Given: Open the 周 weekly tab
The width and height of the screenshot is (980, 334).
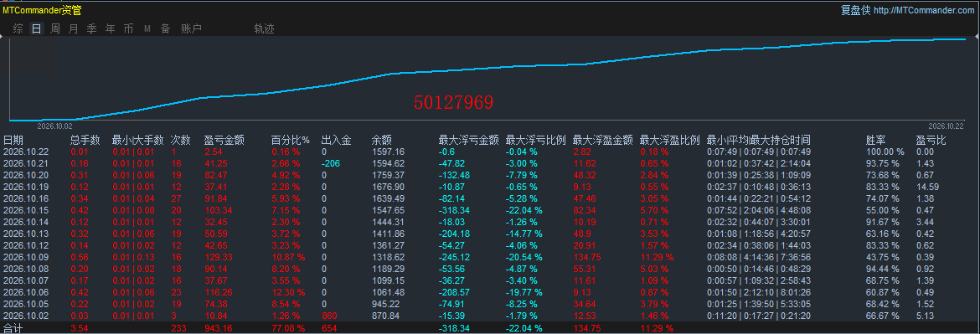Looking at the screenshot, I should pos(55,28).
